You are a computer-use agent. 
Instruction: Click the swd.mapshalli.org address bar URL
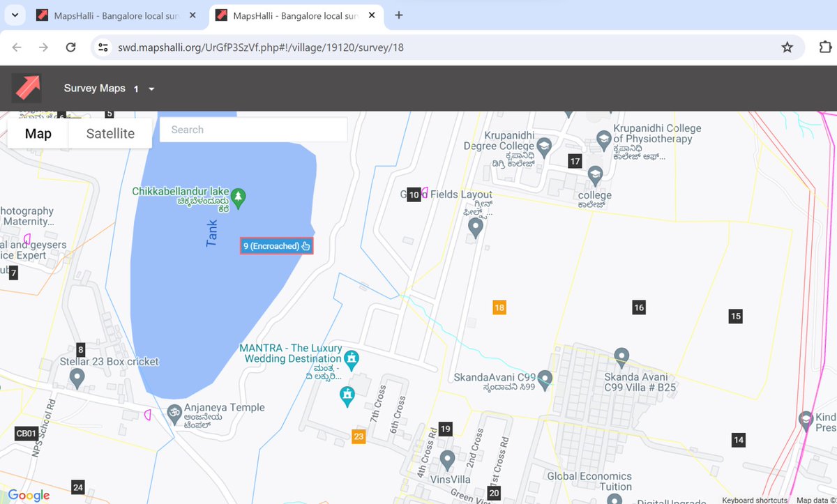point(261,48)
